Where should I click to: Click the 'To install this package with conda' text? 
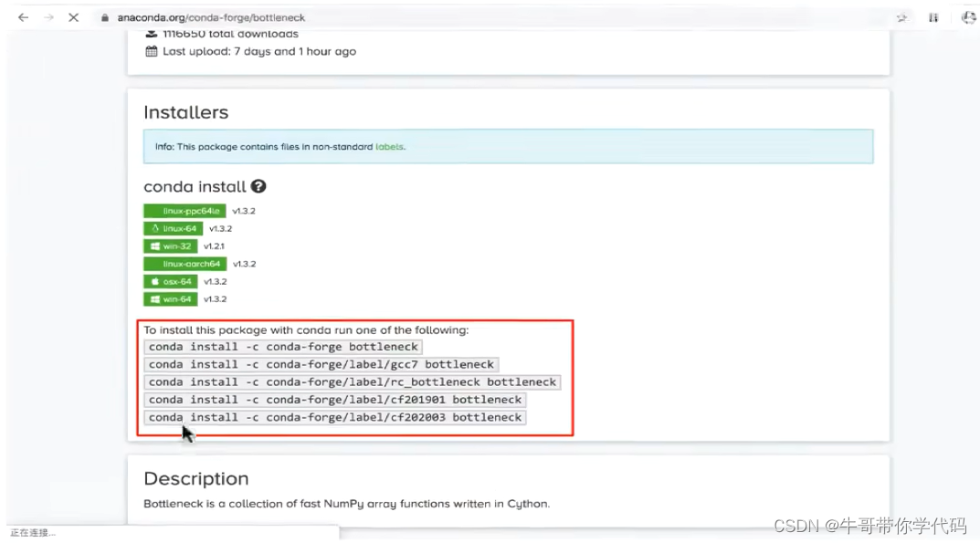click(306, 330)
